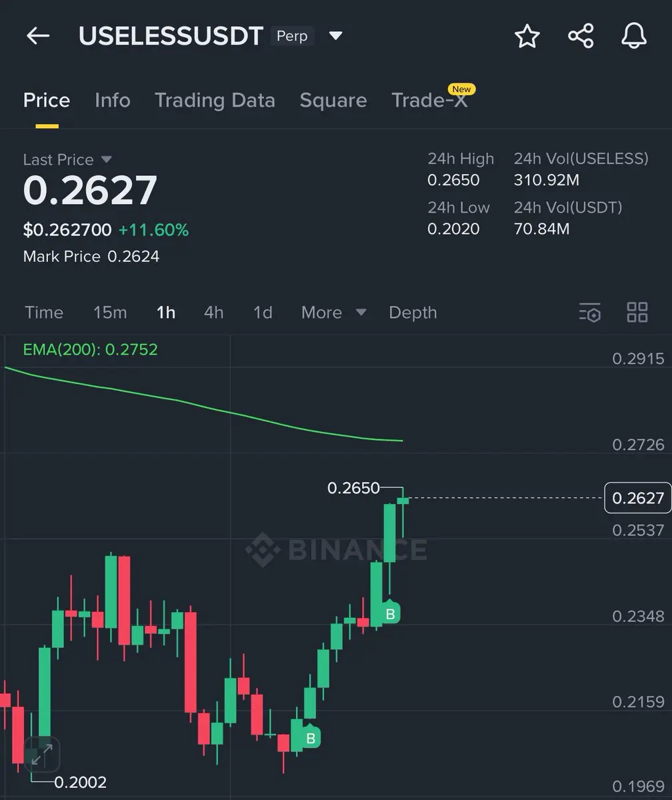Tap the 0.2650 high label on chart
The image size is (672, 800).
(x=353, y=488)
